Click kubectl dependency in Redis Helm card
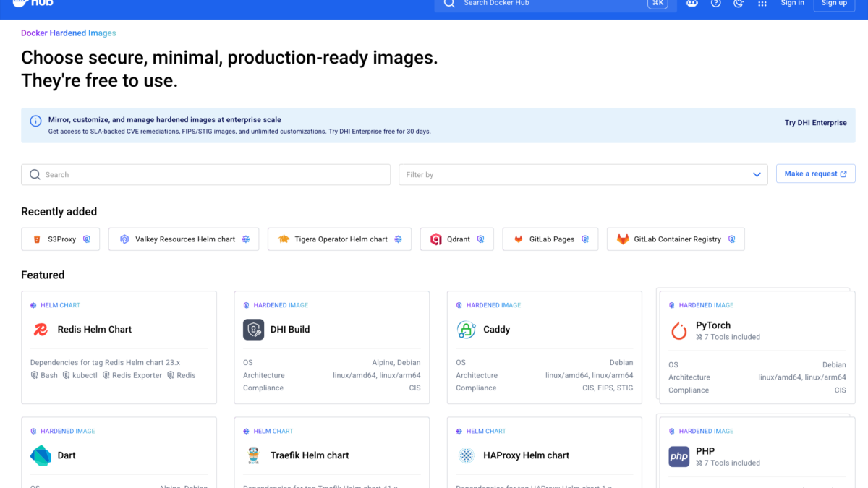Image resolution: width=868 pixels, height=488 pixels. point(80,375)
